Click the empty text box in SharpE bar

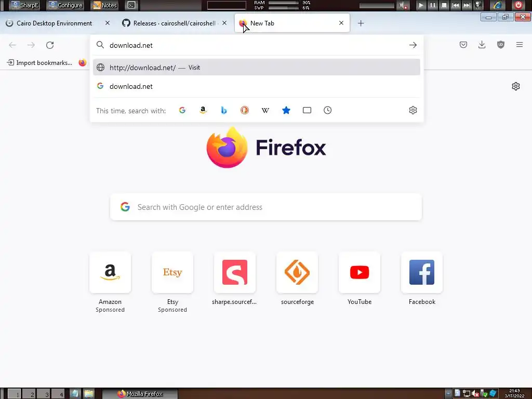227,5
